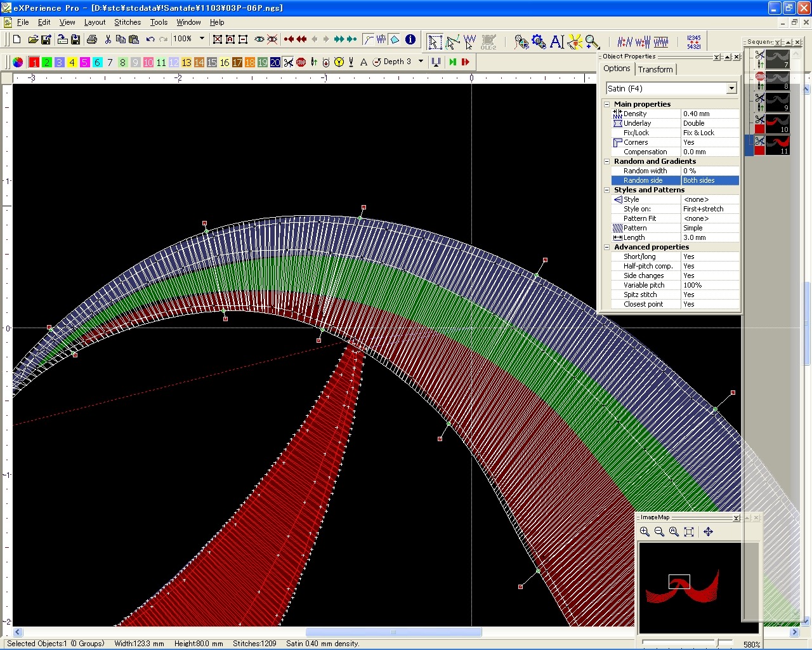The height and width of the screenshot is (650, 812).
Task: Create a new design with the blank page icon
Action: [17, 39]
